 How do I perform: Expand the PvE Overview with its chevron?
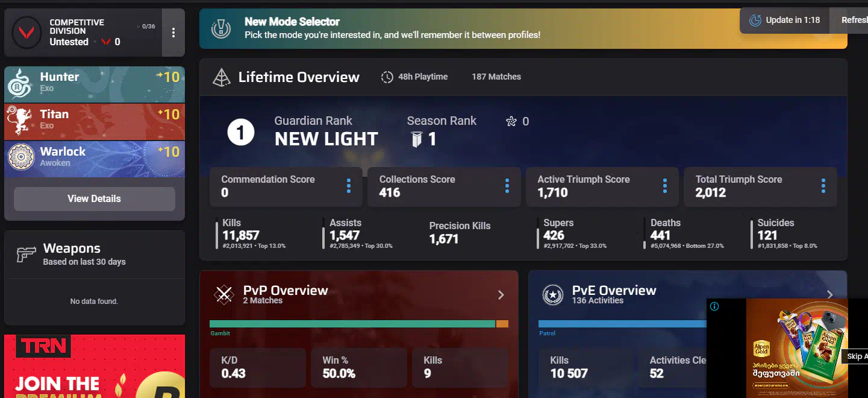(x=830, y=295)
